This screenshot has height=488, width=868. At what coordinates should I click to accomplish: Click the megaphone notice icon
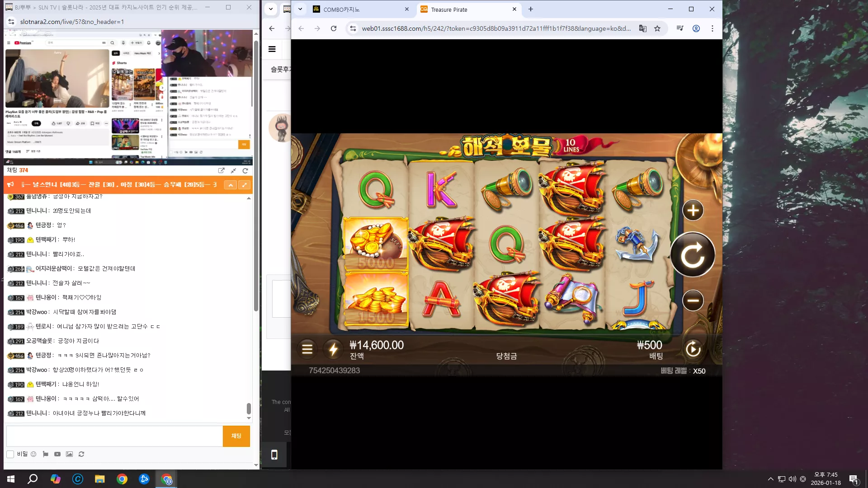10,184
